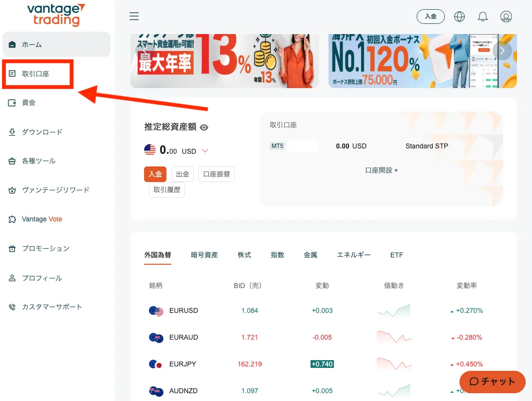Click the 口座開設 + link
The width and height of the screenshot is (532, 401).
382,170
